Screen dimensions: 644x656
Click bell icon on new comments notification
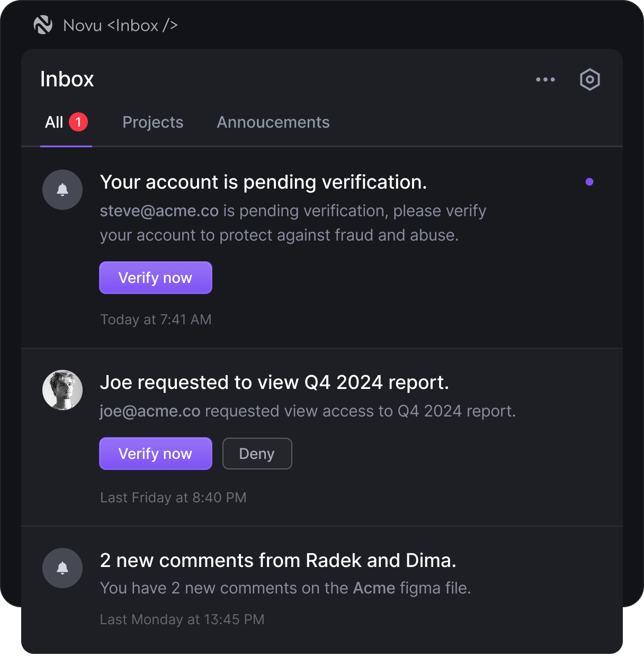pyautogui.click(x=62, y=568)
